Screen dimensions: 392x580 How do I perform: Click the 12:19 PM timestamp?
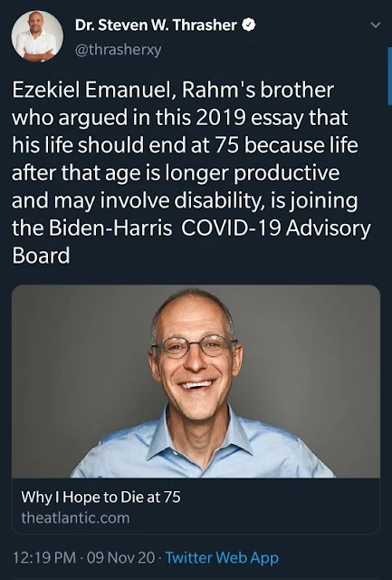(x=44, y=557)
